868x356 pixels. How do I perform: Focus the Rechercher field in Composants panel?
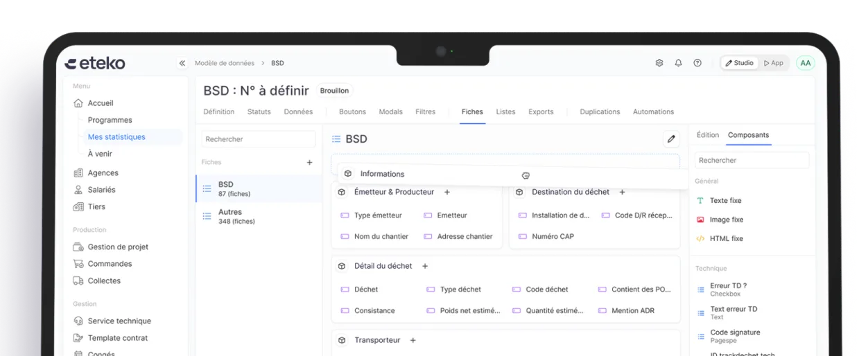pos(752,160)
